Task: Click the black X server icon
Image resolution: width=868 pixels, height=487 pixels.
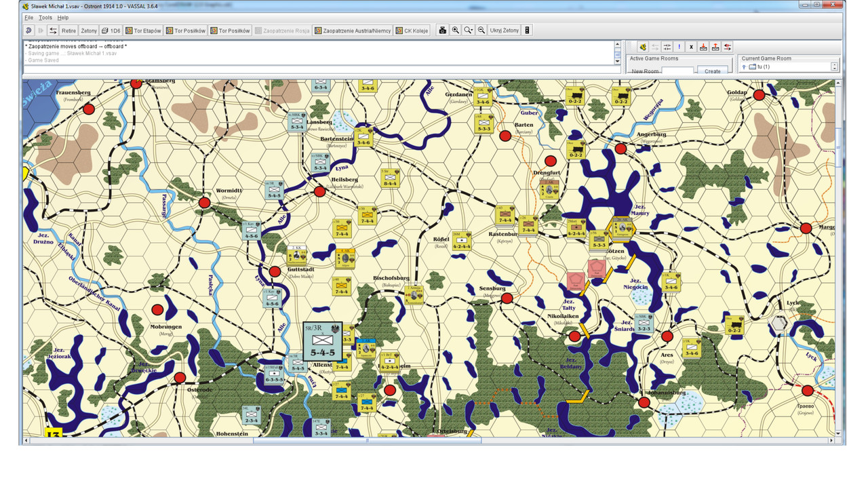Action: click(x=691, y=47)
